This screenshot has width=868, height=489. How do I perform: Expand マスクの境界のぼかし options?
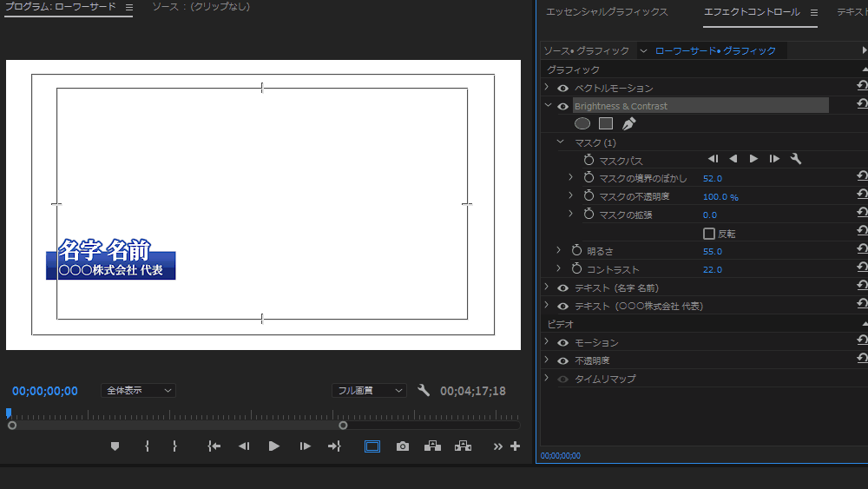click(x=571, y=177)
